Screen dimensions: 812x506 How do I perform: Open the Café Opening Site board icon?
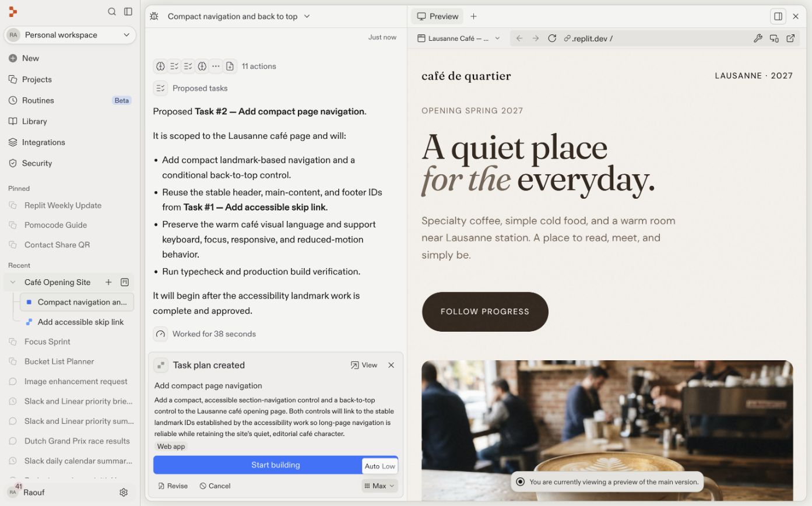click(x=125, y=282)
